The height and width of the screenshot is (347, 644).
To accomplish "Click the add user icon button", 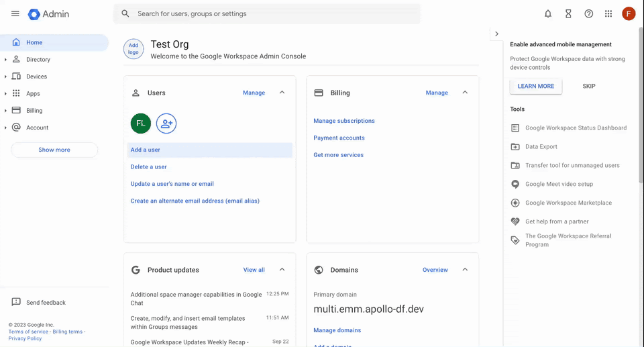I will (166, 123).
